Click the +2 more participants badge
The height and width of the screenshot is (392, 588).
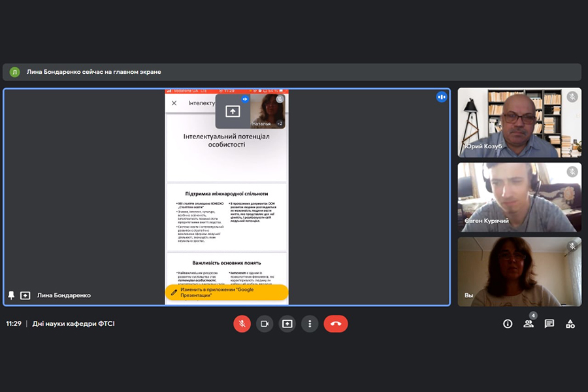click(x=280, y=123)
